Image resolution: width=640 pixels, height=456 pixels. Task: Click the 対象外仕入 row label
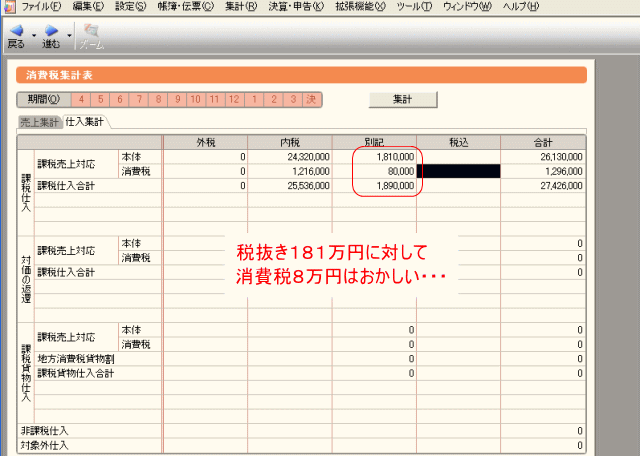pos(45,445)
